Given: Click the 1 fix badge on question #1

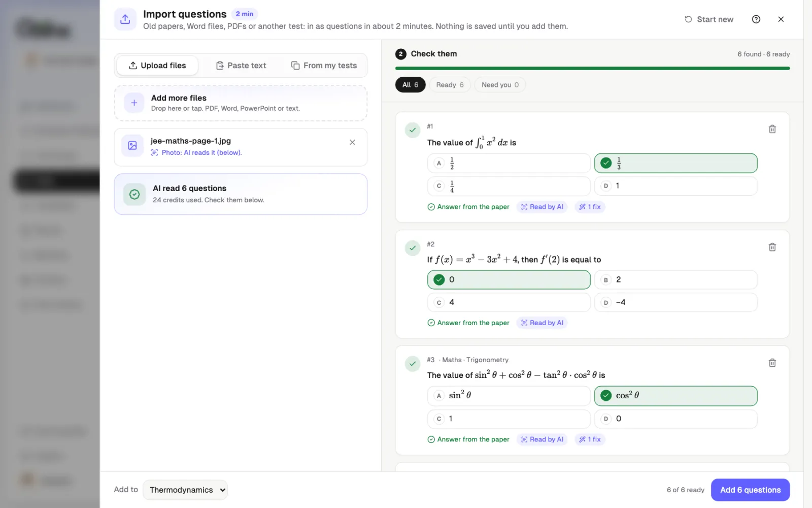Looking at the screenshot, I should click(590, 207).
